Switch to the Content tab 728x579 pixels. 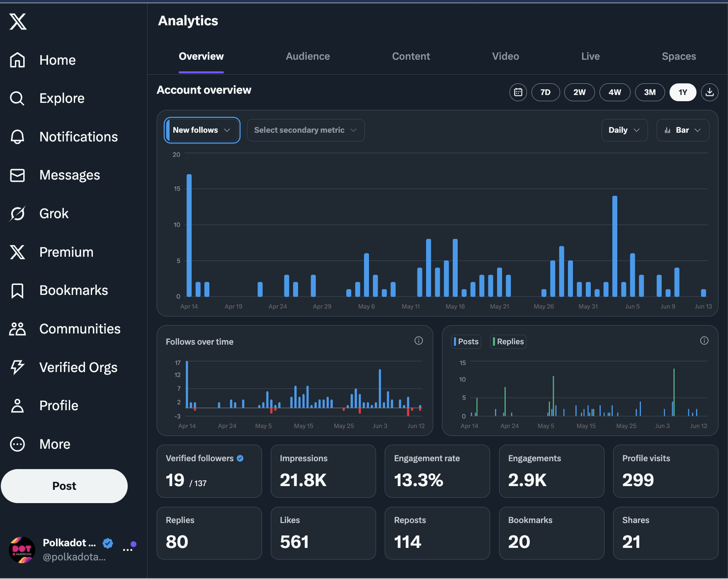point(411,56)
